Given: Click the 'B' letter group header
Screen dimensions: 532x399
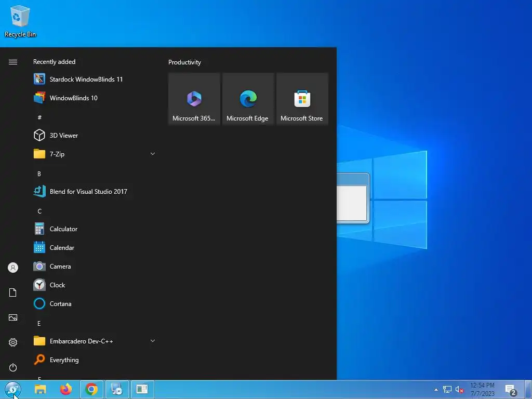Looking at the screenshot, I should coord(39,174).
